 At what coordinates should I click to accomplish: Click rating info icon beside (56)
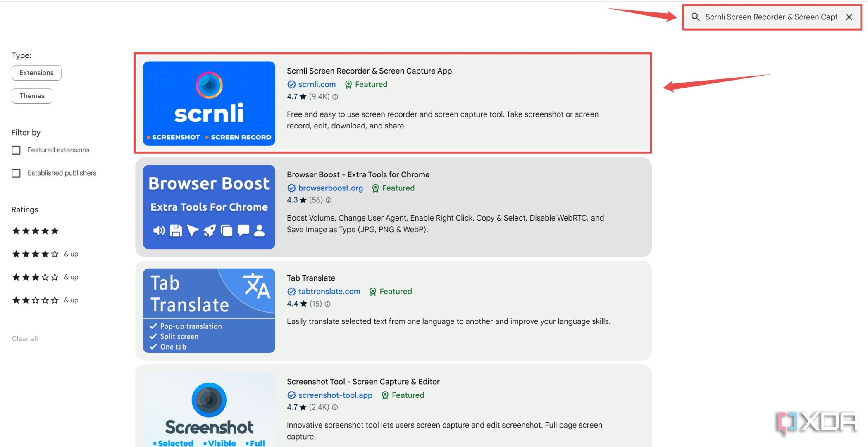click(x=329, y=200)
